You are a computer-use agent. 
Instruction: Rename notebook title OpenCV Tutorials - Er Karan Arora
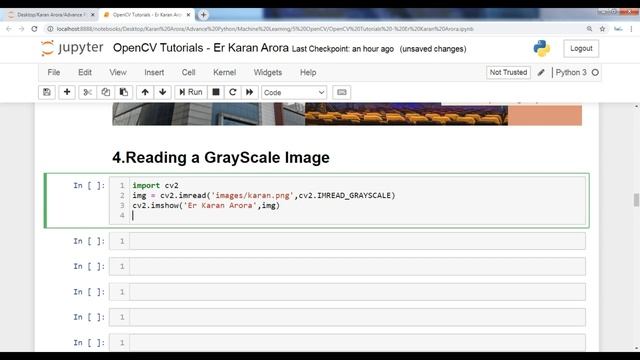201,48
